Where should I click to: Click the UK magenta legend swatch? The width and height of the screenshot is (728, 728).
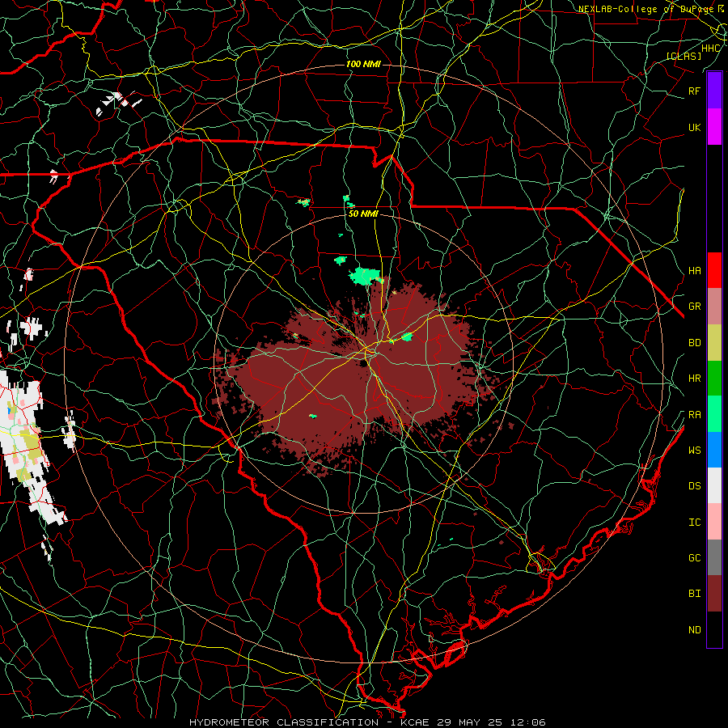click(x=714, y=127)
